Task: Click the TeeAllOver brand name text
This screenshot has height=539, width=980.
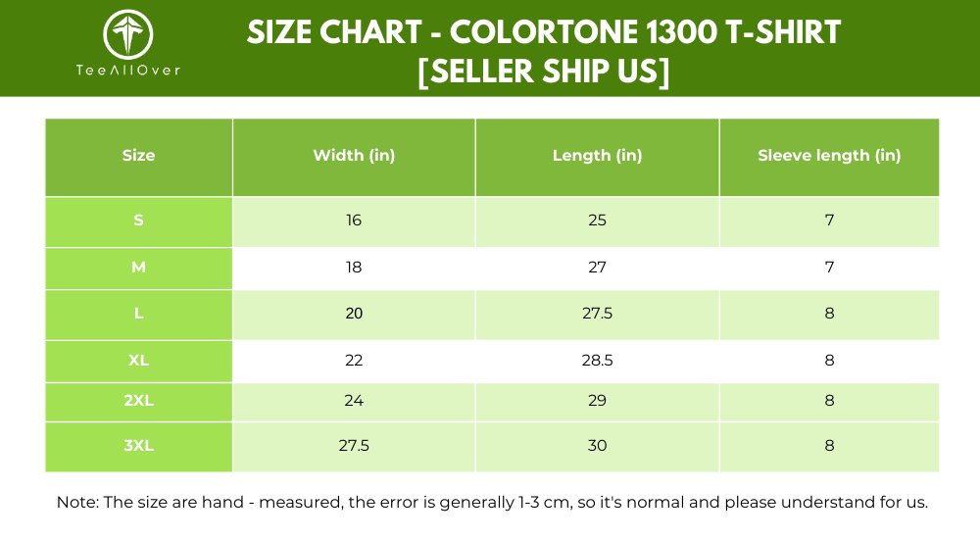Action: [128, 70]
